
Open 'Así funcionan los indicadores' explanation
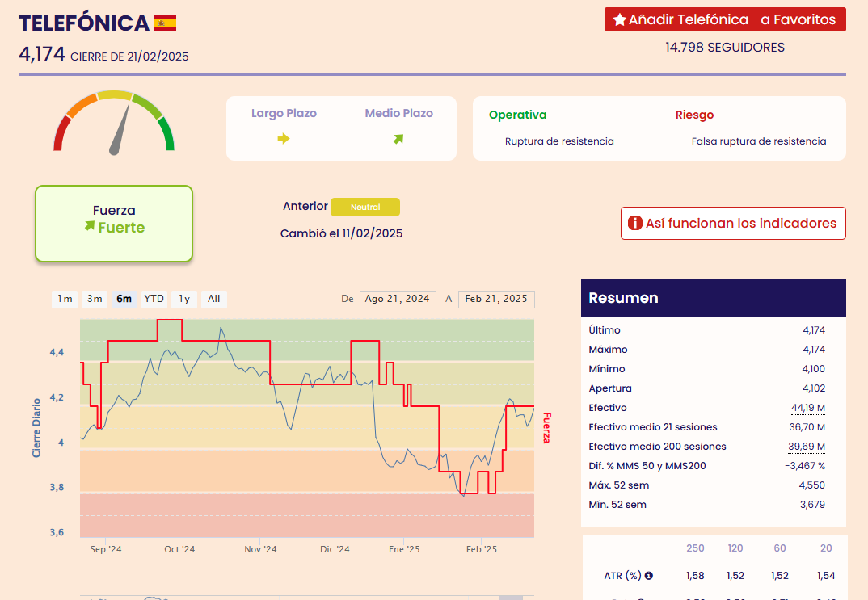(x=734, y=224)
